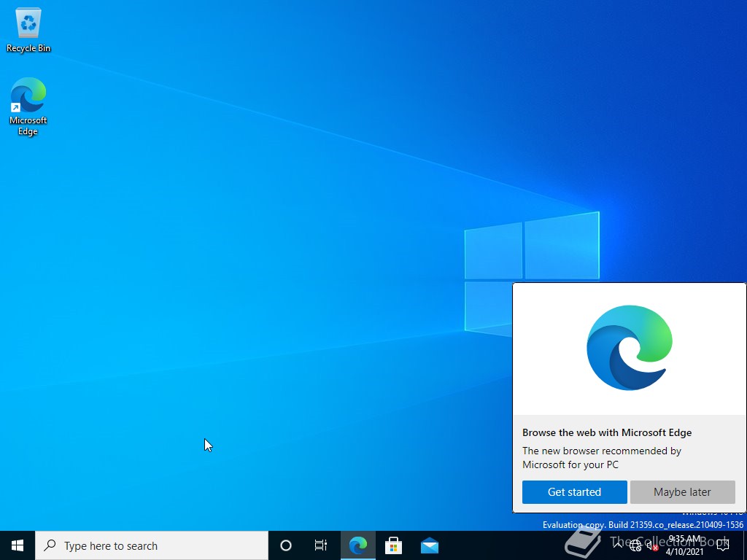Screen dimensions: 747x560
Task: Click the Show desktop strip
Action: (x=745, y=545)
